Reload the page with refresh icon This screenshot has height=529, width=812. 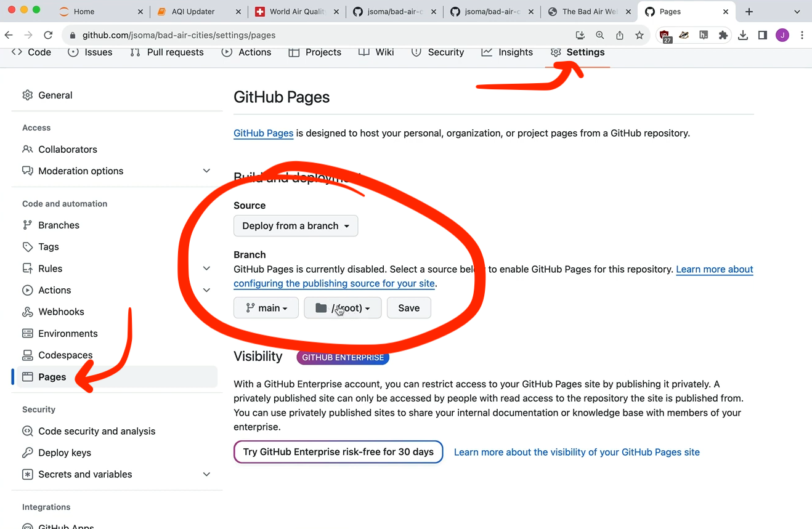48,35
